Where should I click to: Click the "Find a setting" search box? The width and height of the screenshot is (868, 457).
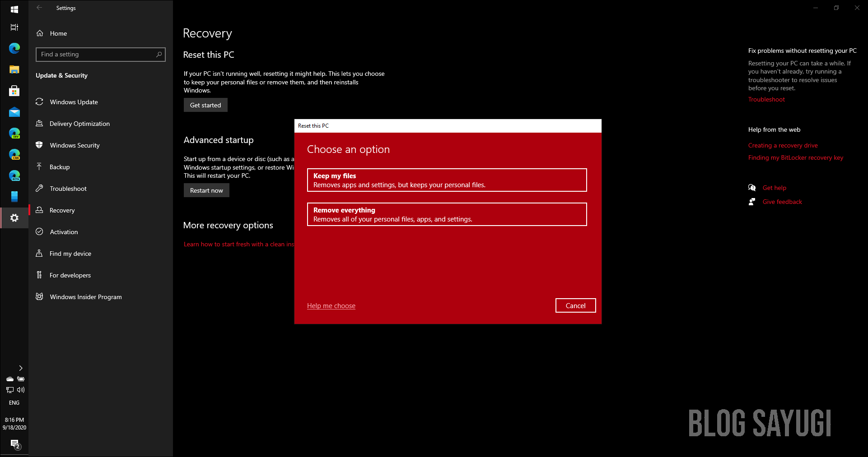(x=100, y=54)
